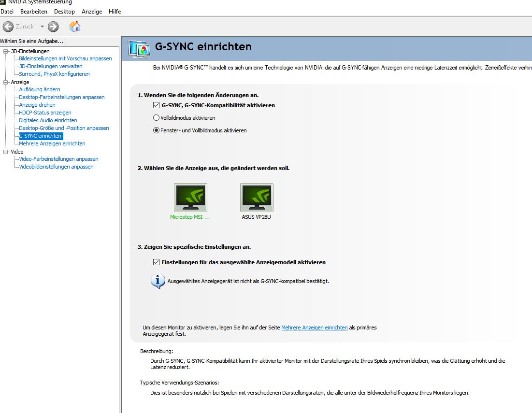
Task: Click the Zurück text label
Action: tap(25, 27)
